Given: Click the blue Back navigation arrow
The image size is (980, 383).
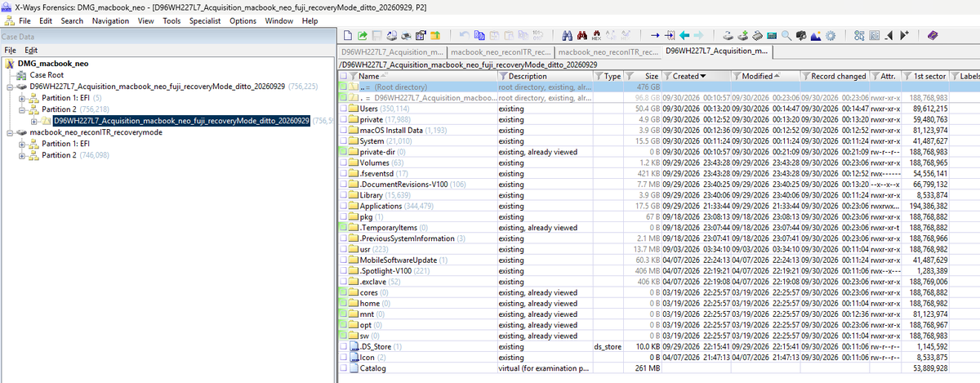Looking at the screenshot, I should [x=684, y=35].
